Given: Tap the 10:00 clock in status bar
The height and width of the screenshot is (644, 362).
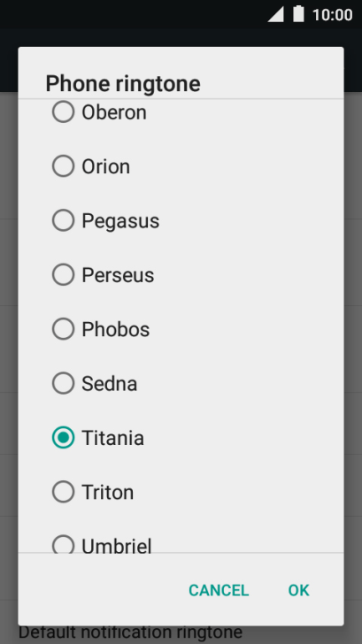Looking at the screenshot, I should 332,15.
